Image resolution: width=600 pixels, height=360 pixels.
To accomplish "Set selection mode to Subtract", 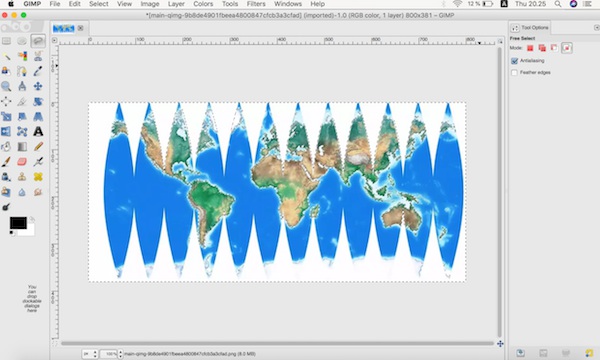I will [554, 48].
